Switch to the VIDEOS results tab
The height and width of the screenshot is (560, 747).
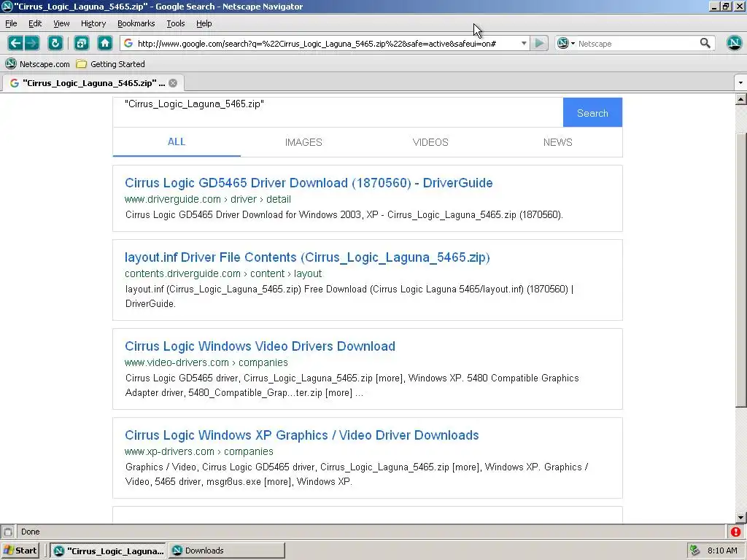pyautogui.click(x=430, y=142)
